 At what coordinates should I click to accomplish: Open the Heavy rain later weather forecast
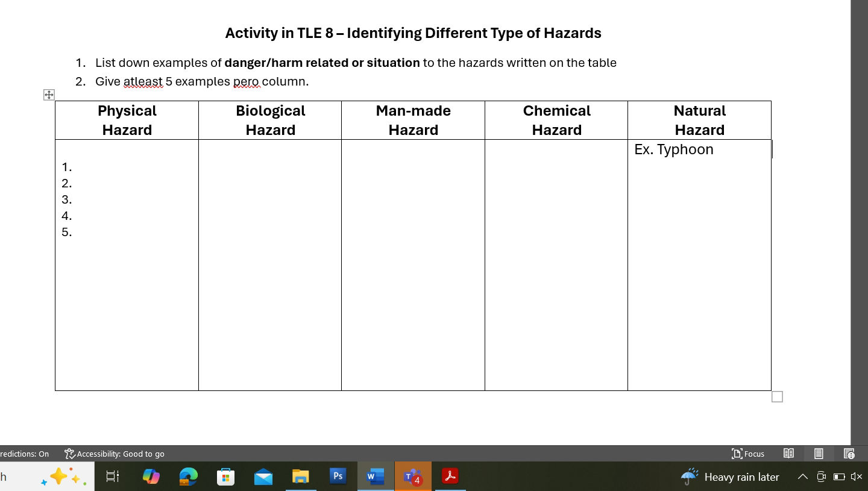729,477
